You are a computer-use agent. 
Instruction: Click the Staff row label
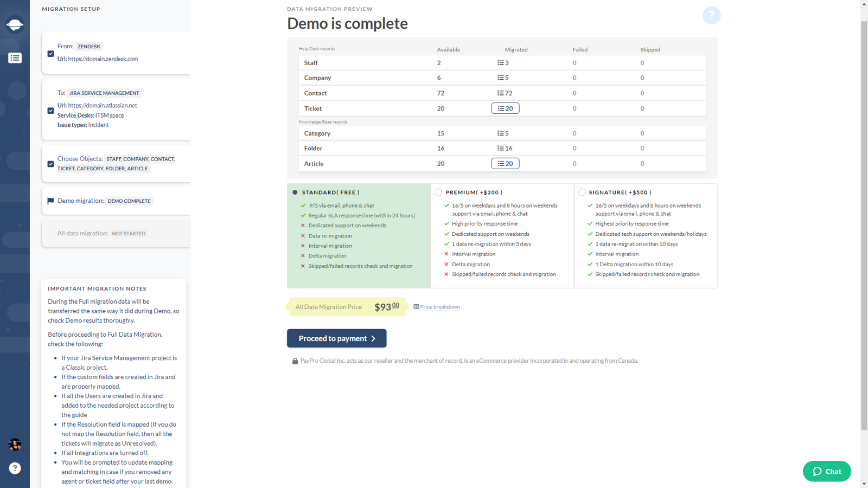coord(311,63)
